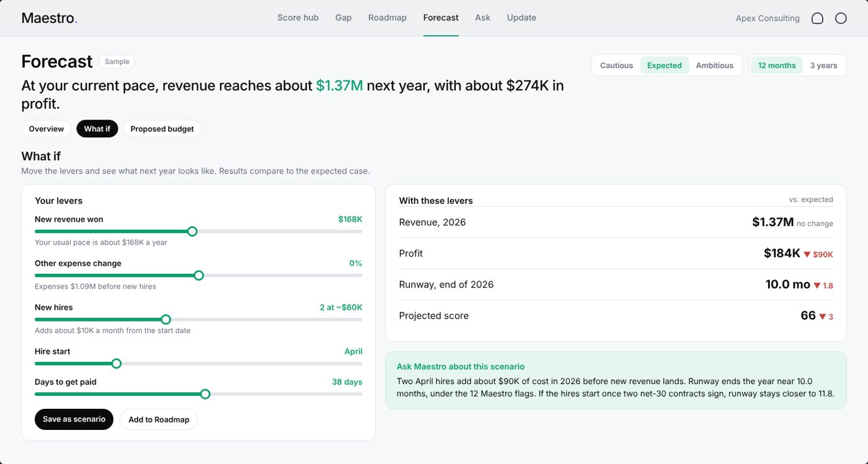Click the red 3 score decrease indicator
The image size is (868, 464).
click(826, 317)
